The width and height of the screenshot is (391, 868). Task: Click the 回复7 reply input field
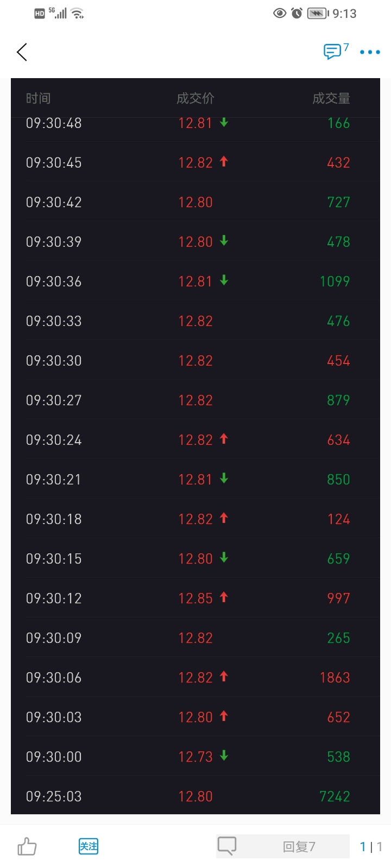(x=299, y=846)
